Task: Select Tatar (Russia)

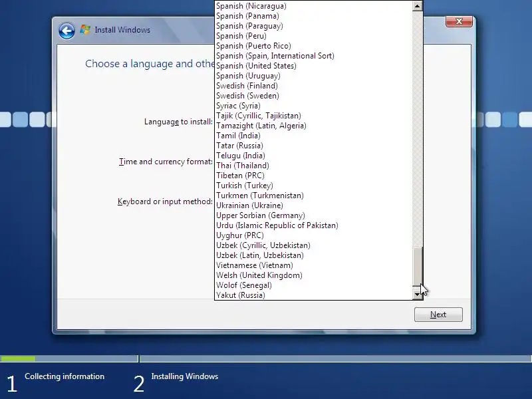Action: [x=314, y=146]
